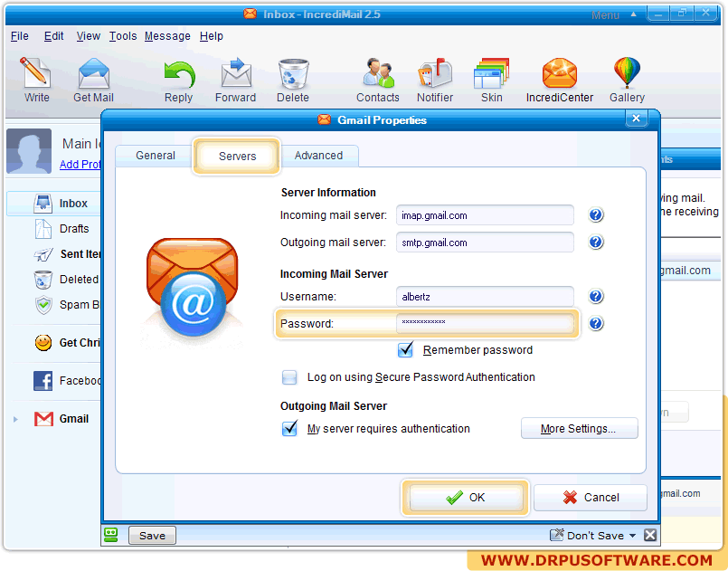
Task: Expand the title bar Menu arrow
Action: (633, 14)
